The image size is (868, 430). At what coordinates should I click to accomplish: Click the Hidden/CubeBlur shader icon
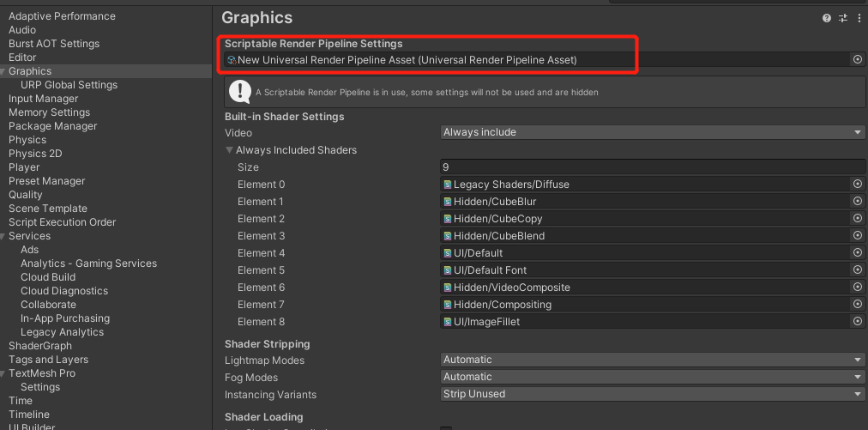click(x=447, y=202)
